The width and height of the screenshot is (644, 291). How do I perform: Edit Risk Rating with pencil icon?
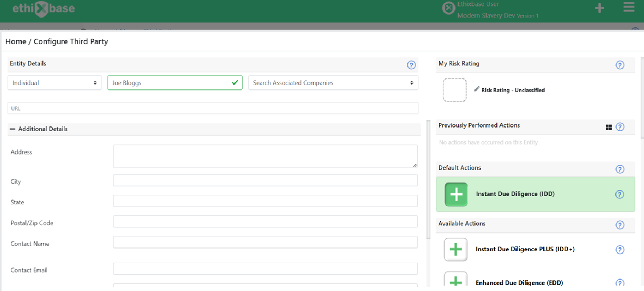(477, 89)
